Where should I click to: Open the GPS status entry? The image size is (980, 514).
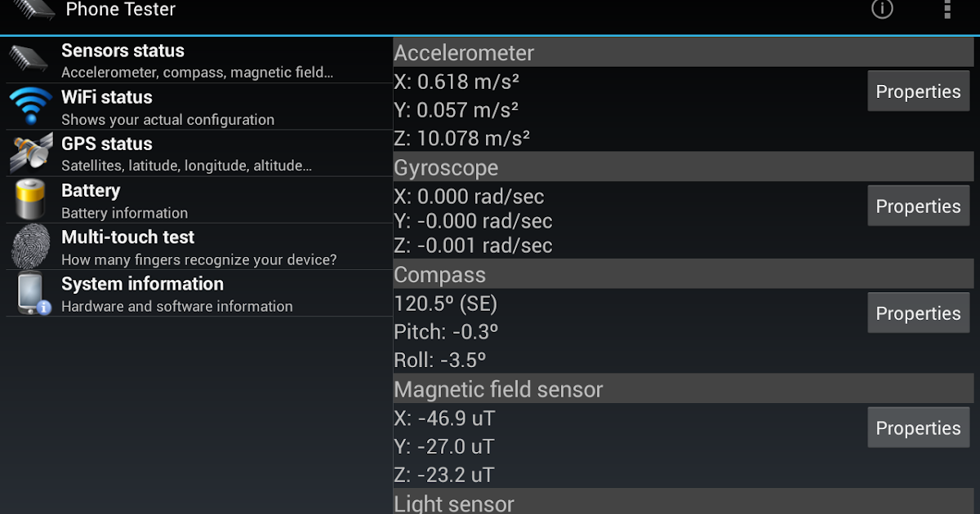[199, 153]
